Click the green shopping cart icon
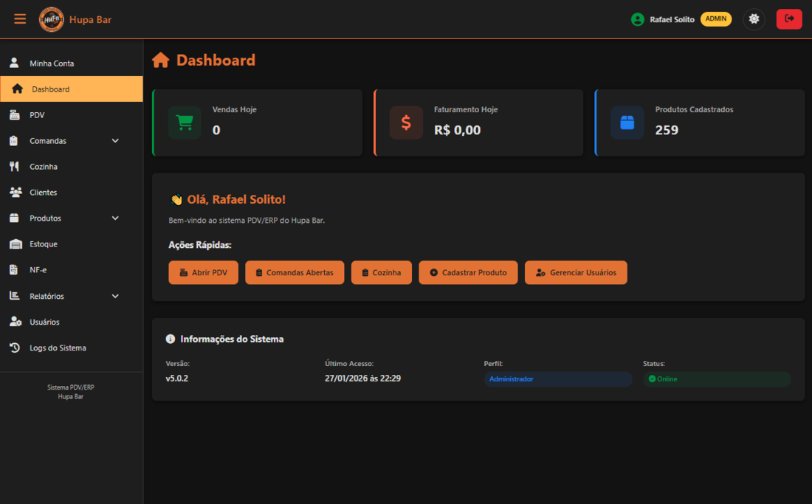812x504 pixels. click(185, 122)
